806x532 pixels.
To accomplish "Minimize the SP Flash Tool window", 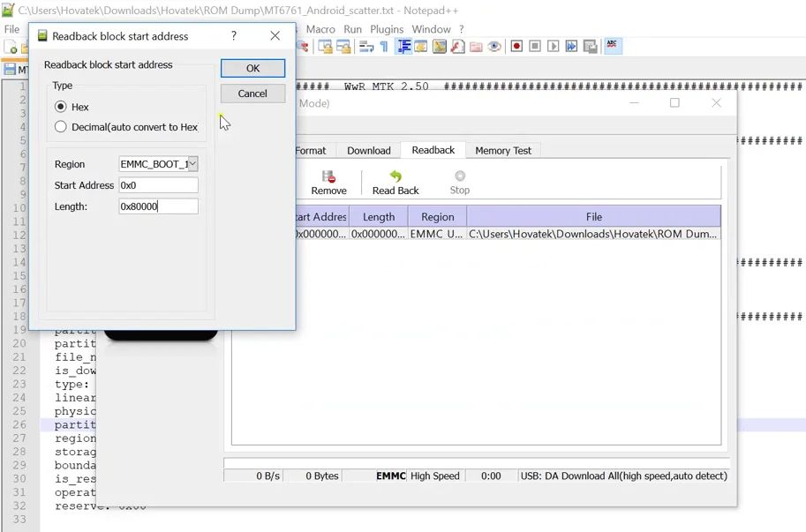I will coord(635,102).
